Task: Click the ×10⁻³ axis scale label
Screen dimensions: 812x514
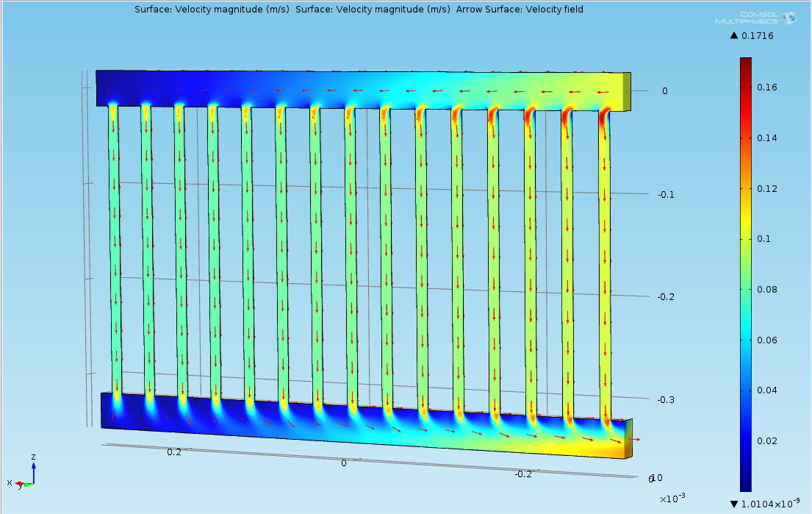Action: pyautogui.click(x=672, y=498)
